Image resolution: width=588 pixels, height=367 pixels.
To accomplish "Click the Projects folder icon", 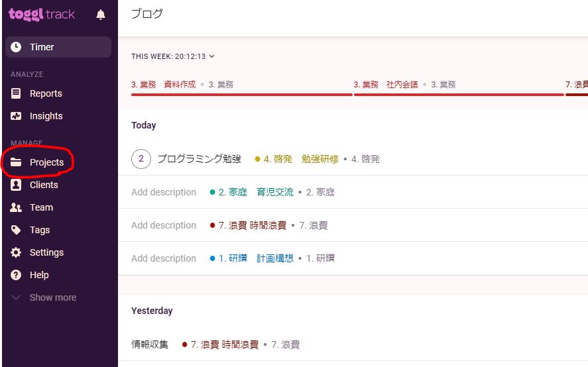I will point(17,162).
